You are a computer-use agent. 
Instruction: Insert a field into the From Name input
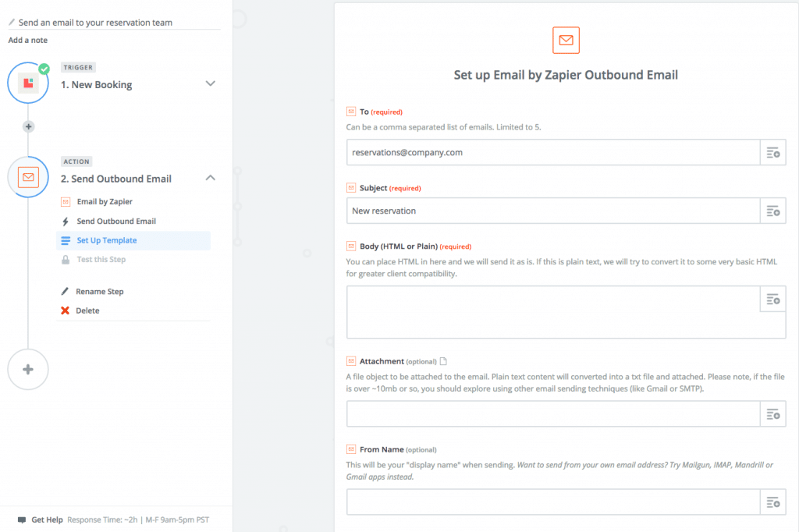pos(772,502)
